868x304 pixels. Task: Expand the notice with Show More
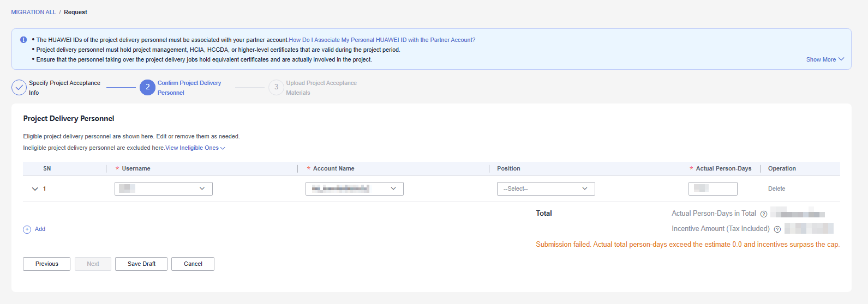pyautogui.click(x=825, y=59)
